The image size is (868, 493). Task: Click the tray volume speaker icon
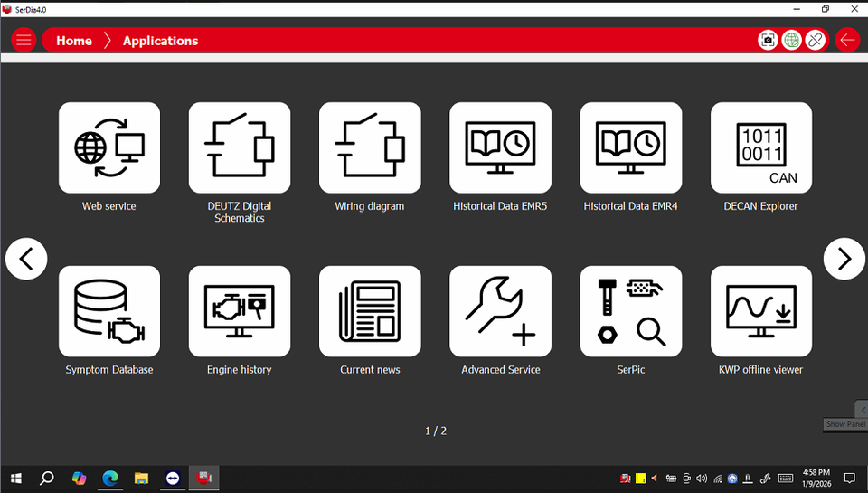(702, 478)
